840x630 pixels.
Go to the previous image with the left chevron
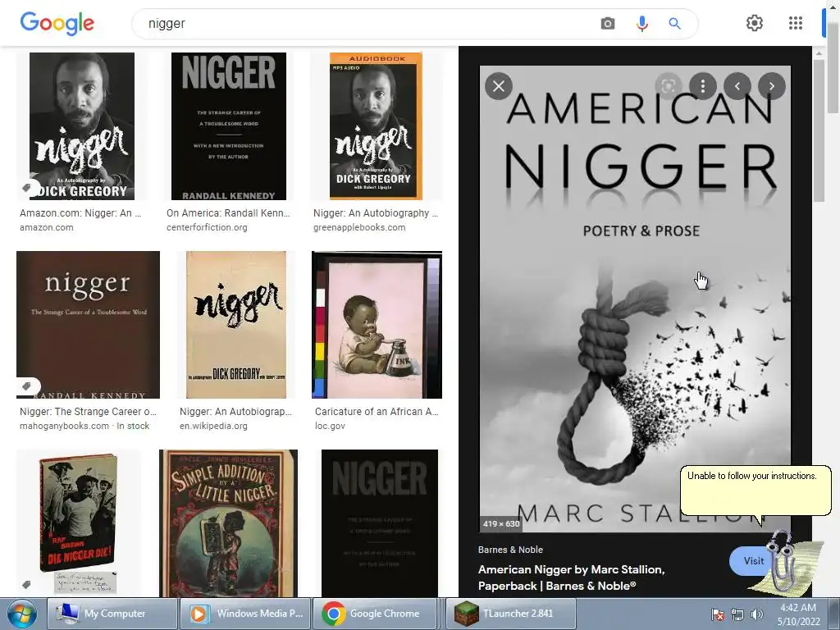click(x=737, y=85)
